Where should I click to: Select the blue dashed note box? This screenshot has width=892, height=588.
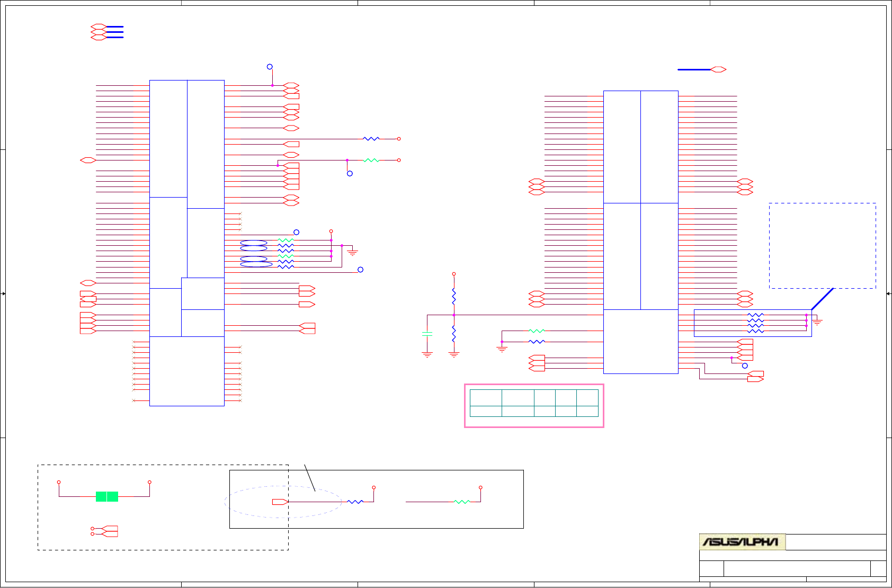(823, 246)
